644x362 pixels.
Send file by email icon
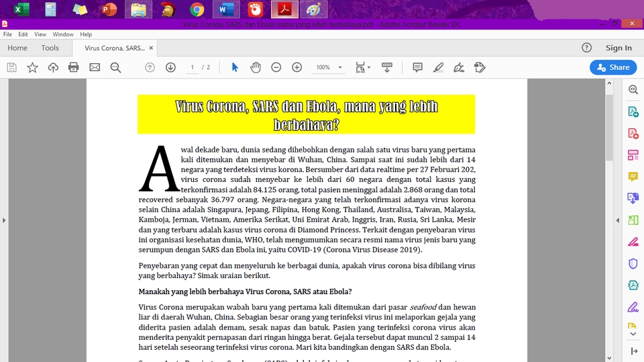tap(95, 67)
